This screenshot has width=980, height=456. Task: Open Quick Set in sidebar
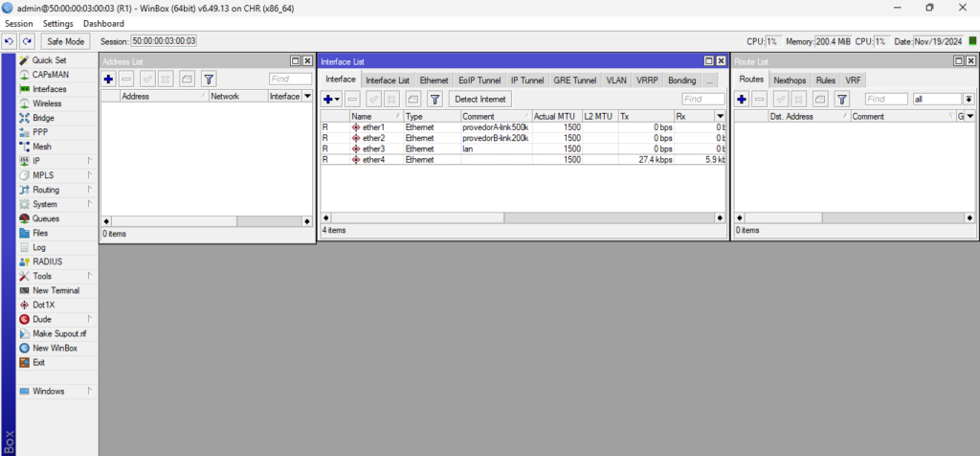(50, 60)
